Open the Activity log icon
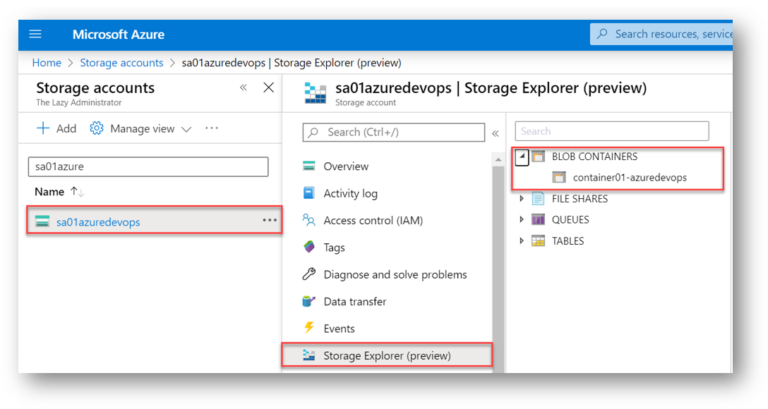The image size is (768, 409). point(309,193)
